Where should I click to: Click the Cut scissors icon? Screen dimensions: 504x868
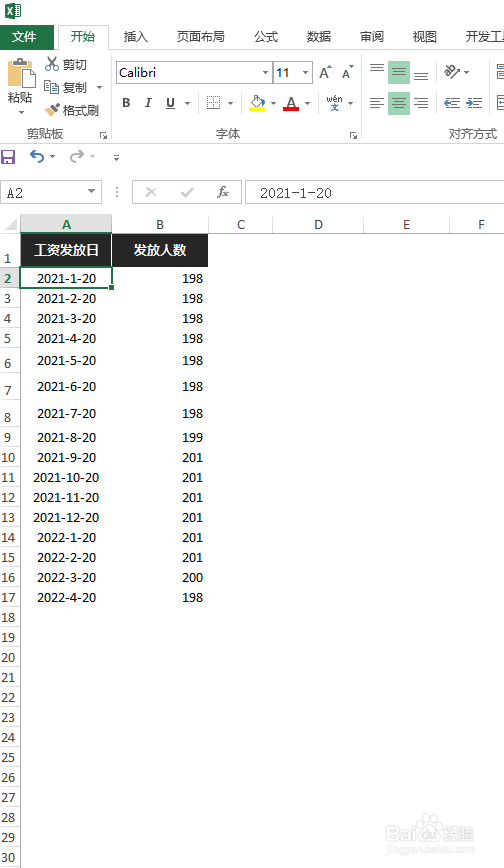pos(52,64)
